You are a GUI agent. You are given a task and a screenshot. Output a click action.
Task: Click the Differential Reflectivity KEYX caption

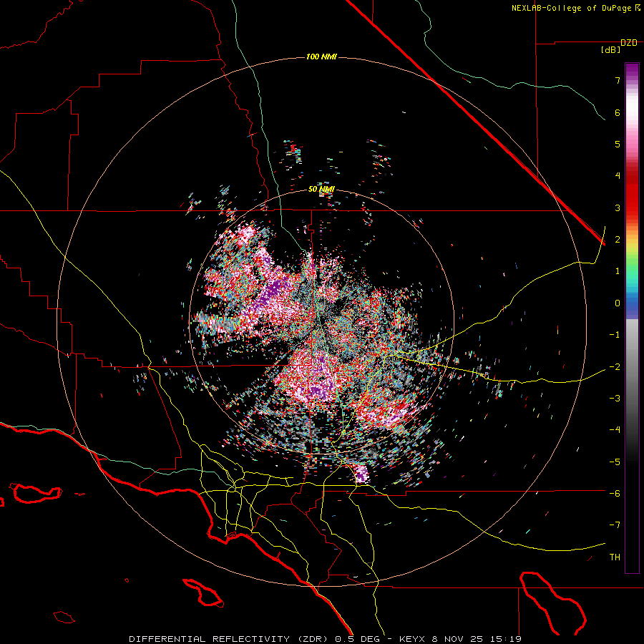(326, 639)
